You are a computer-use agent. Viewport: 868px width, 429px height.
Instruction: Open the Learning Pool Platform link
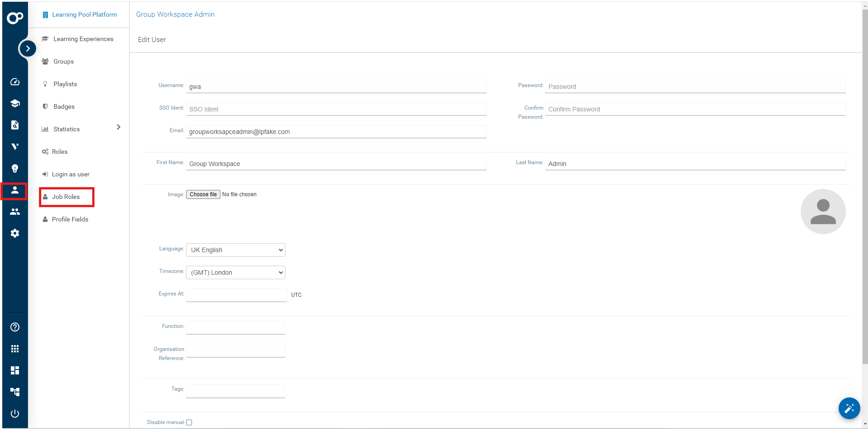point(84,14)
